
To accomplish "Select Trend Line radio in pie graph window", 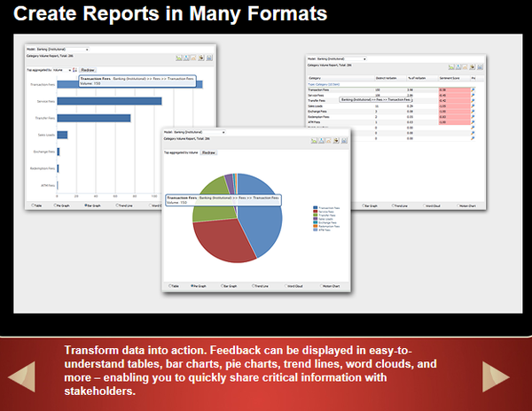I will tap(254, 286).
